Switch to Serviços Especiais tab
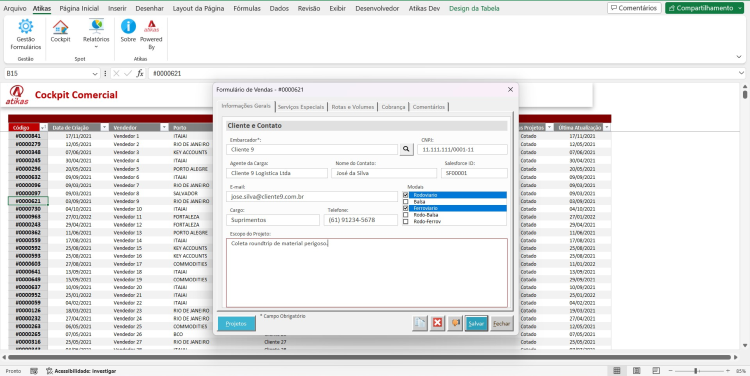This screenshot has height=376, width=750. click(301, 107)
